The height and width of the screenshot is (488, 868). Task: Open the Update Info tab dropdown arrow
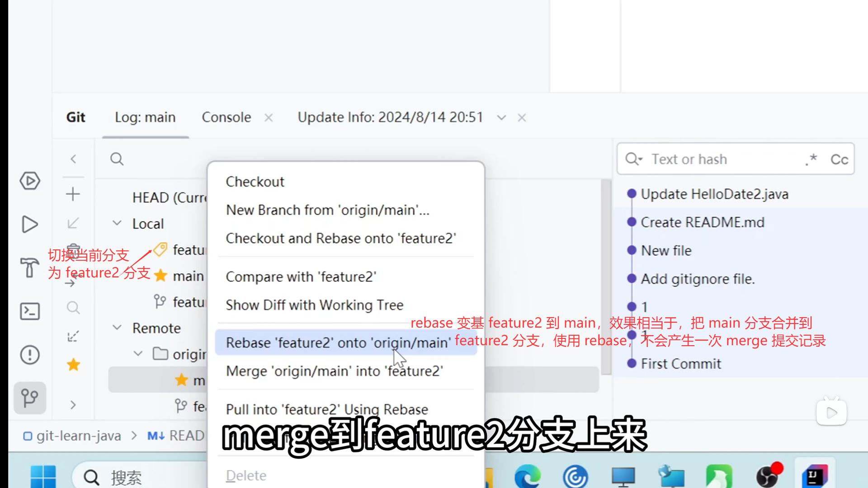tap(501, 118)
